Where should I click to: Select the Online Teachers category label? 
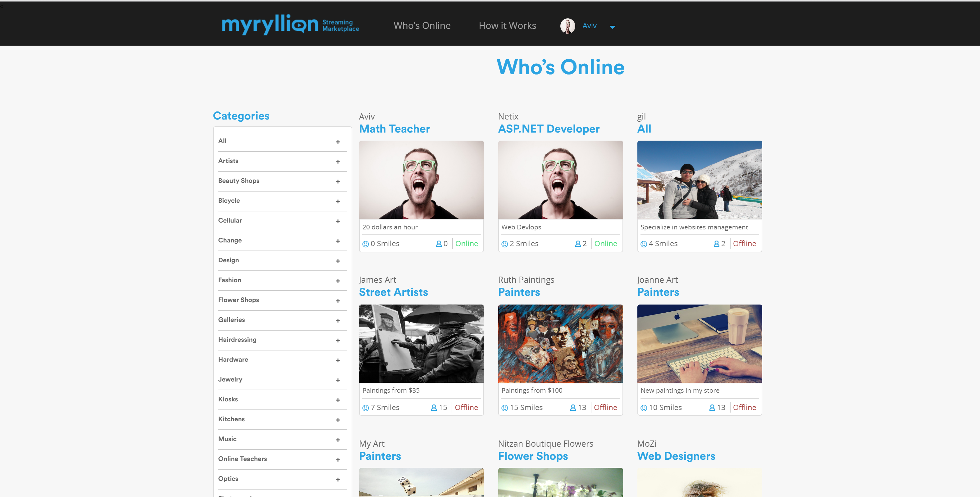[x=242, y=459]
